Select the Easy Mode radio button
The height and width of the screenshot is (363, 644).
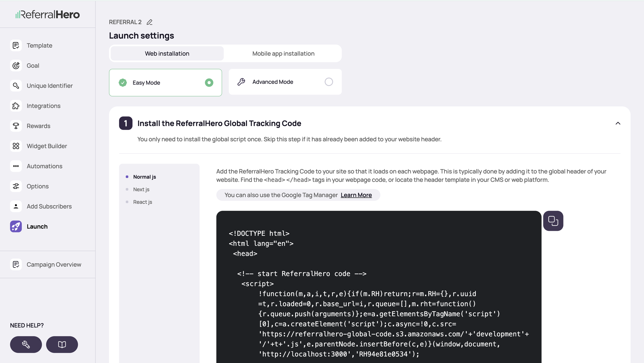pos(209,83)
